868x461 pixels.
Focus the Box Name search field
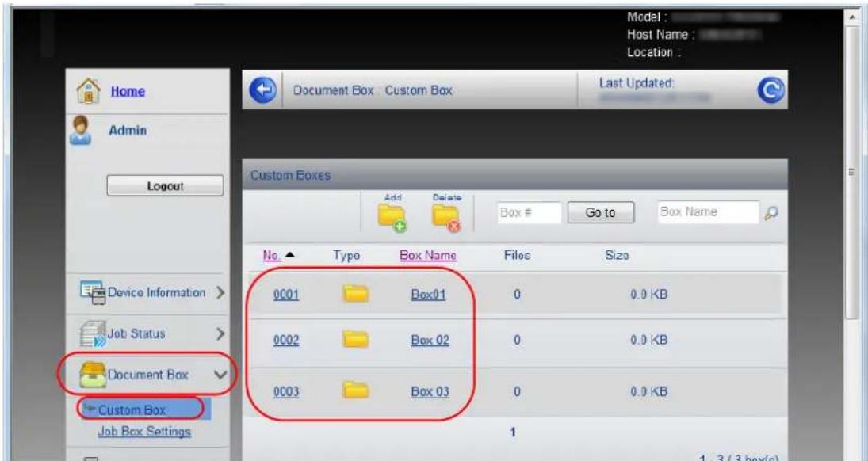click(707, 212)
